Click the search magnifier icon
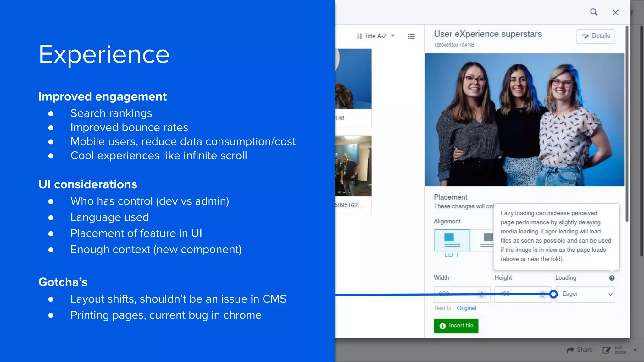This screenshot has height=362, width=644. tap(594, 12)
